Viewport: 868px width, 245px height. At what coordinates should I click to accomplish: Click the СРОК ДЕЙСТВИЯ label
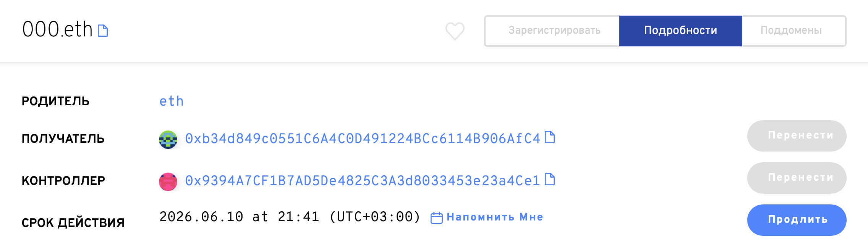(x=73, y=222)
